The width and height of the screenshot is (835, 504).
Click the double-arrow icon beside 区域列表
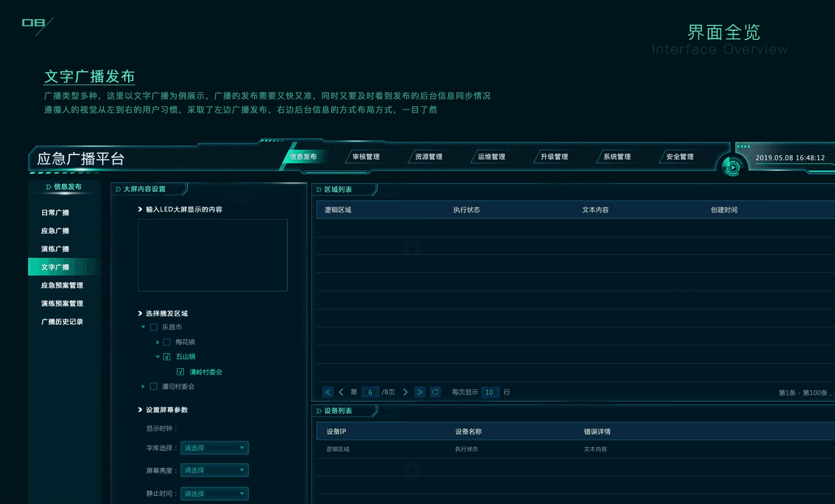click(x=319, y=189)
